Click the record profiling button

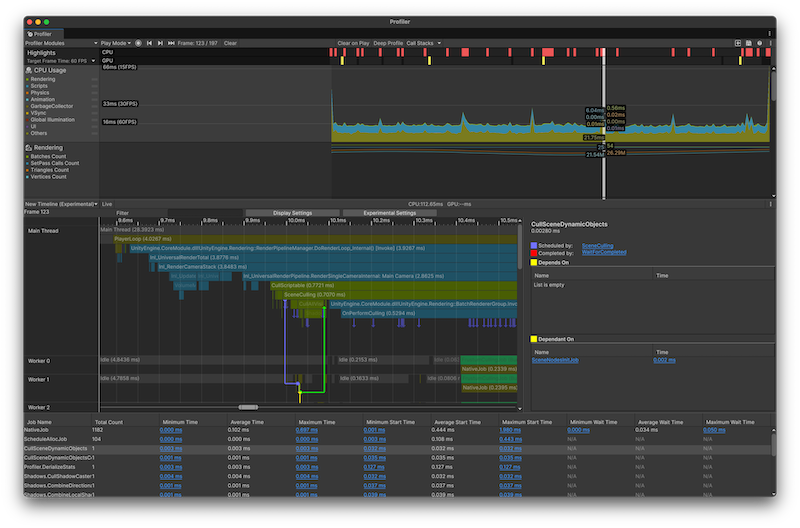[138, 44]
